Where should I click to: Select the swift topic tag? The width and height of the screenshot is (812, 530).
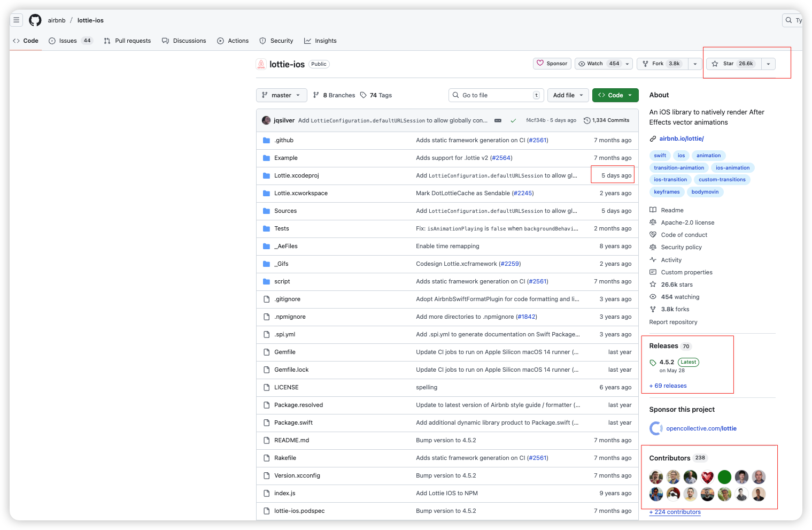[660, 156]
